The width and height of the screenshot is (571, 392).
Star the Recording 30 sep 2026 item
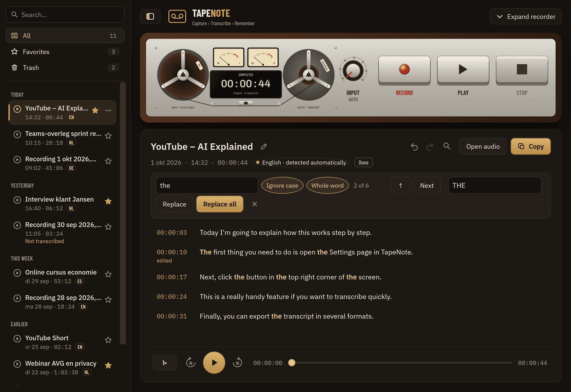108,227
